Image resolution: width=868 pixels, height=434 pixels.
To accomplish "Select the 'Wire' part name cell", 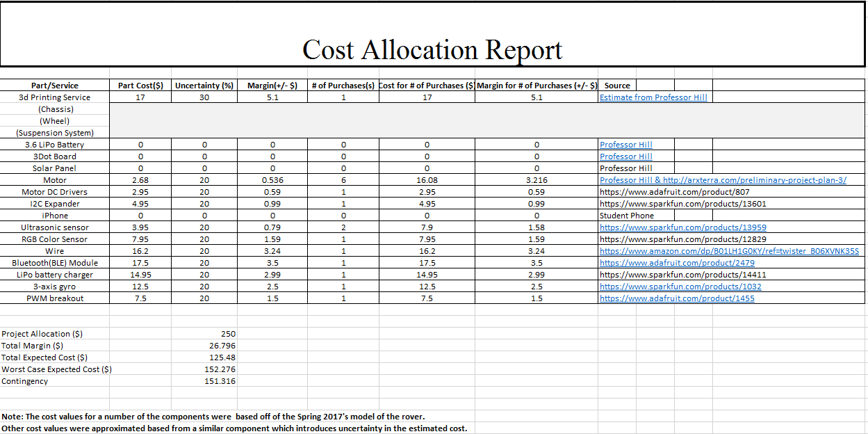I will (55, 251).
